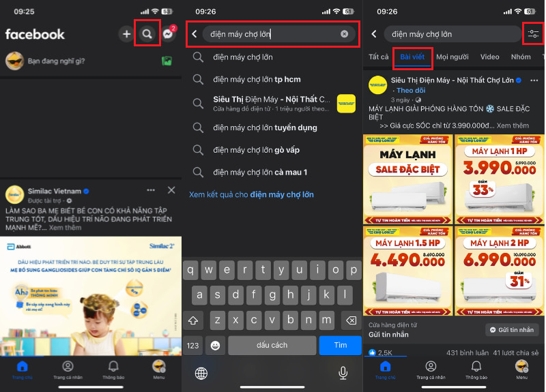Image resolution: width=546 pixels, height=392 pixels.
Task: Tap 'Trang chủ' home in the first screen's bottom bar
Action: tap(22, 370)
